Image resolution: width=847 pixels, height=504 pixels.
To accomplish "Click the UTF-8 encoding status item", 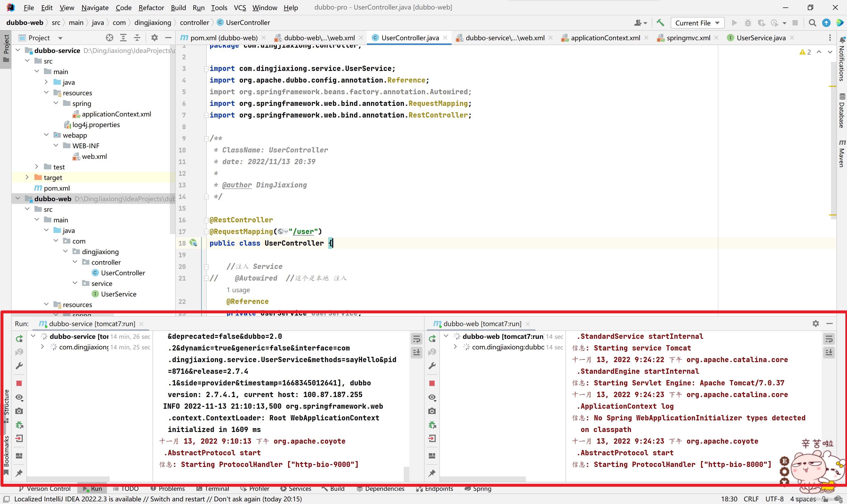I will (x=774, y=498).
